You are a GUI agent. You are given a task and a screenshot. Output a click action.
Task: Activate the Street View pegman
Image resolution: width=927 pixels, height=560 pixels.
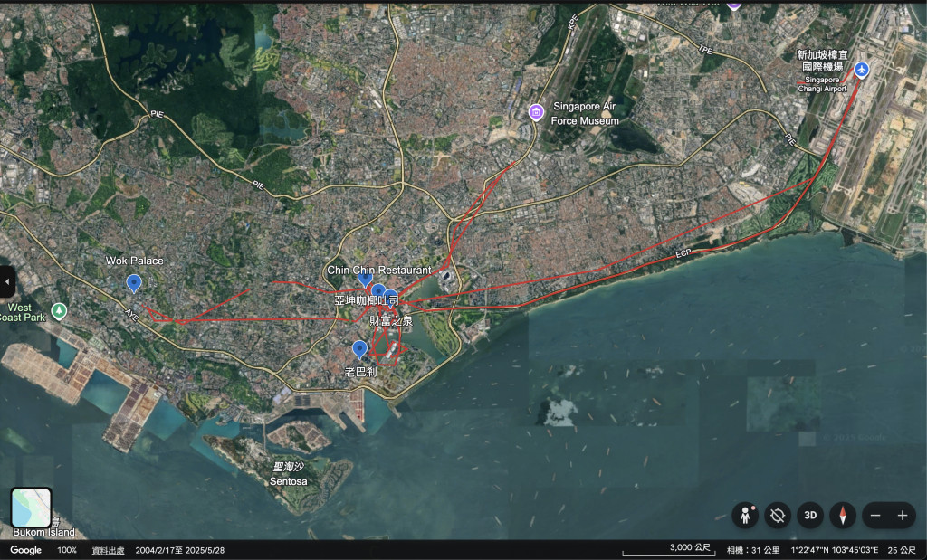click(x=745, y=515)
